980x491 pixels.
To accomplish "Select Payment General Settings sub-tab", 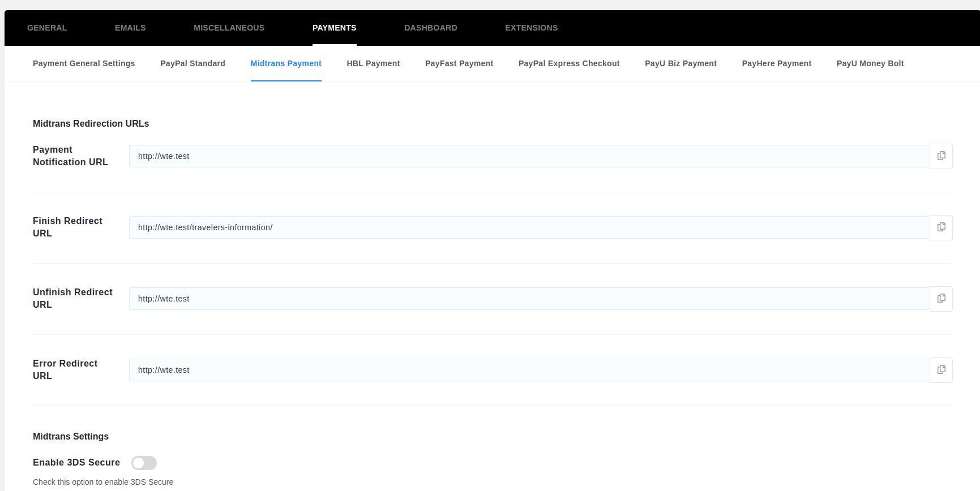I will pos(84,63).
